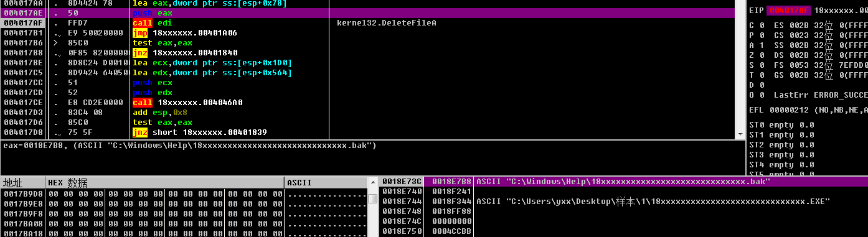Click the ST3 empty 0.0 register
Viewport: 868px width, 237px height.
[781, 155]
